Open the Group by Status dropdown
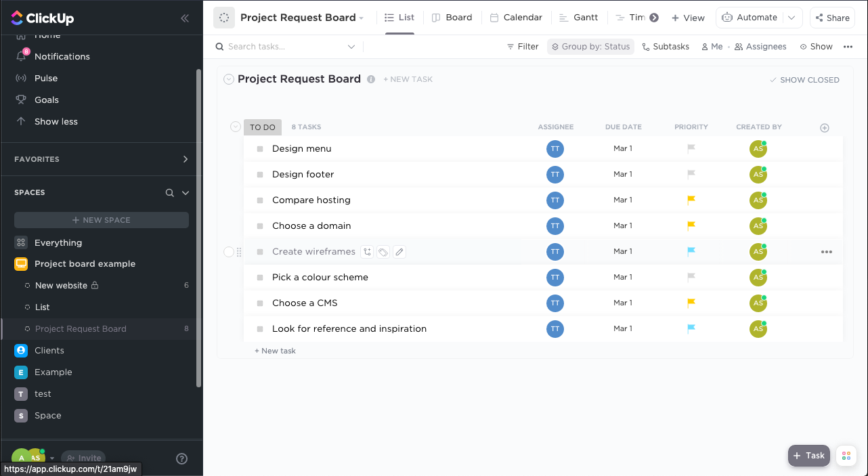Image resolution: width=868 pixels, height=476 pixels. point(590,46)
